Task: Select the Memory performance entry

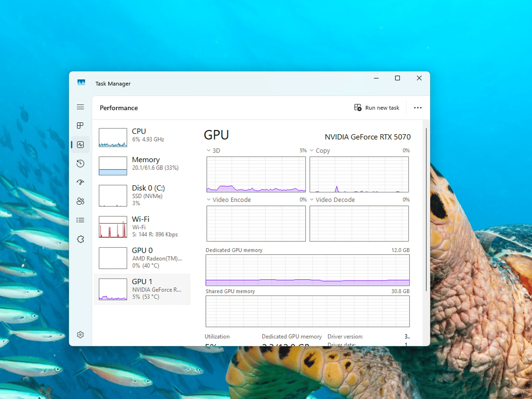Action: [x=142, y=166]
